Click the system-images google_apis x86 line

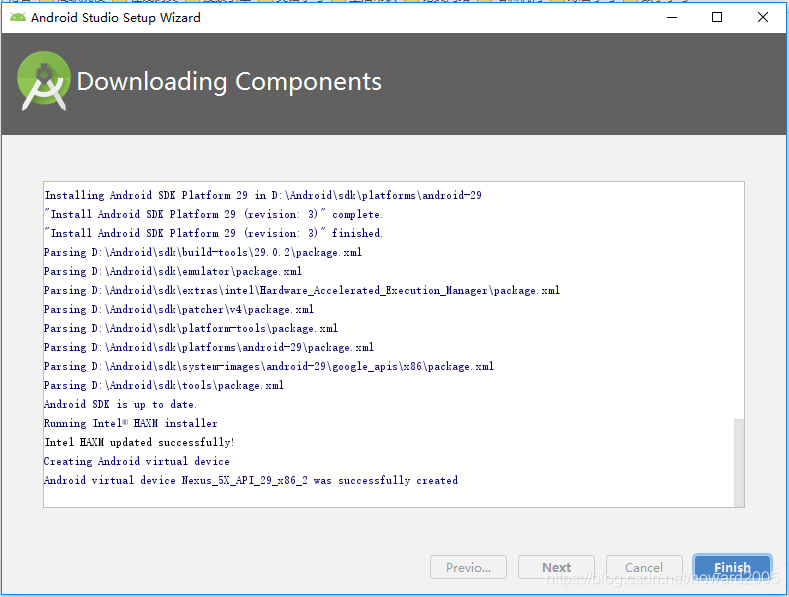269,366
